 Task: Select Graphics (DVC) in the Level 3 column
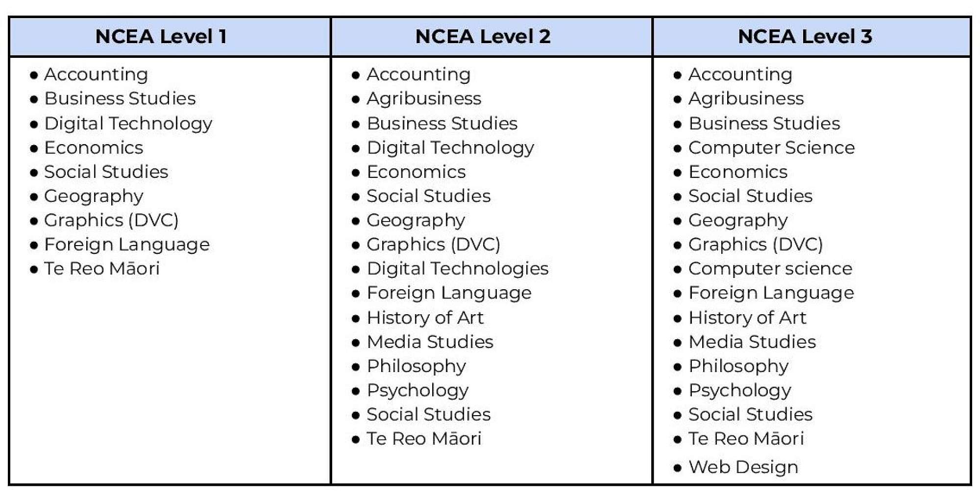pos(755,245)
